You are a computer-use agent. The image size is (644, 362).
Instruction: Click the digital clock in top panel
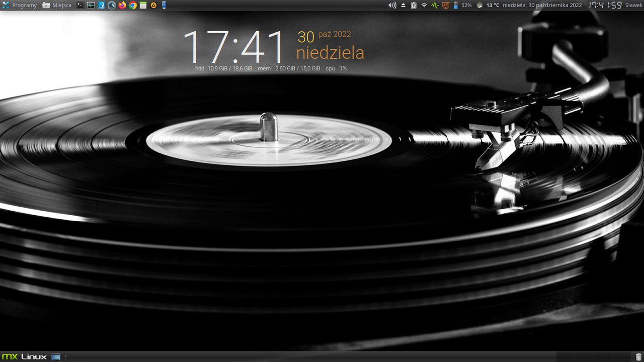[605, 5]
